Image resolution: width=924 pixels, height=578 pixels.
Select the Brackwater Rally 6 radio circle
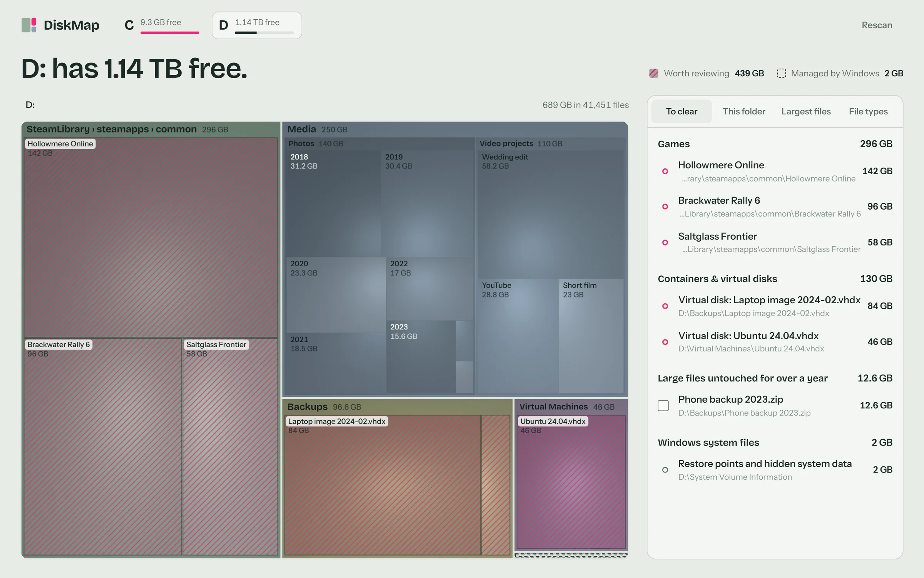[x=665, y=207]
